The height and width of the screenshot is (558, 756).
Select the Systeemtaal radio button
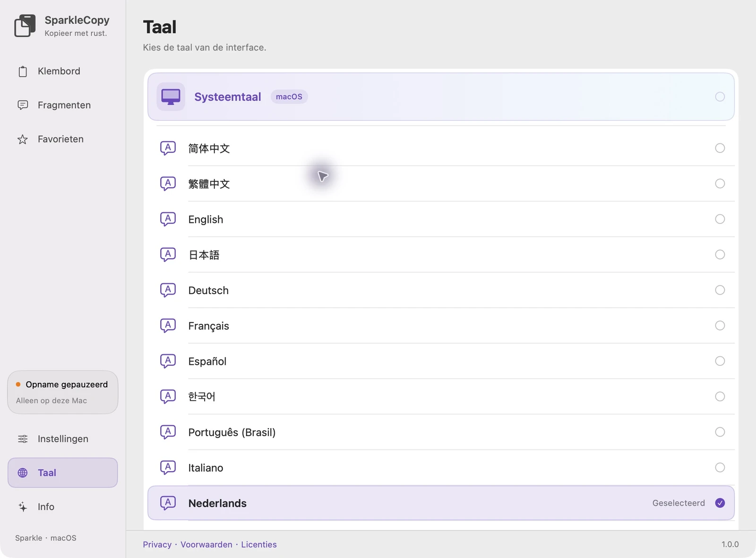pyautogui.click(x=720, y=97)
